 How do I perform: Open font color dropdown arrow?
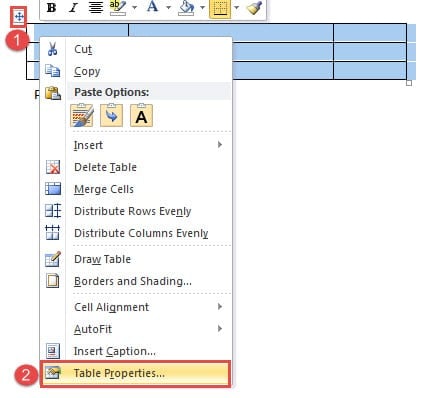point(169,7)
